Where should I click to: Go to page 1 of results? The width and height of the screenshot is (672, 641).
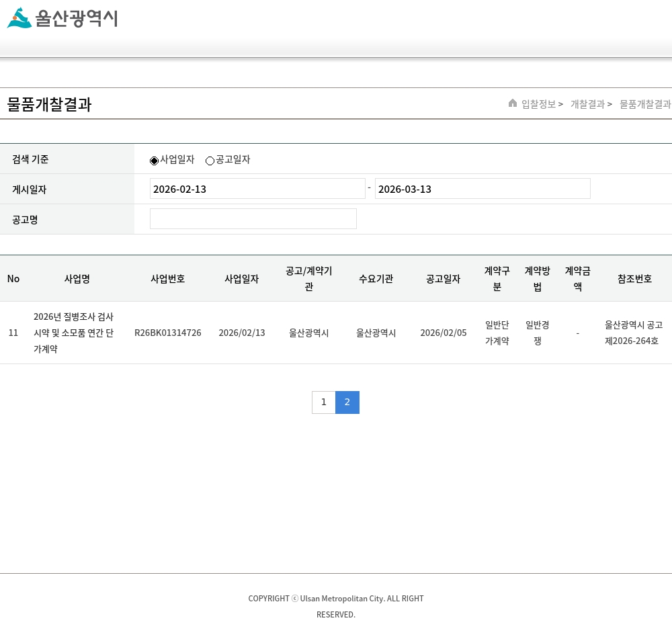[323, 402]
